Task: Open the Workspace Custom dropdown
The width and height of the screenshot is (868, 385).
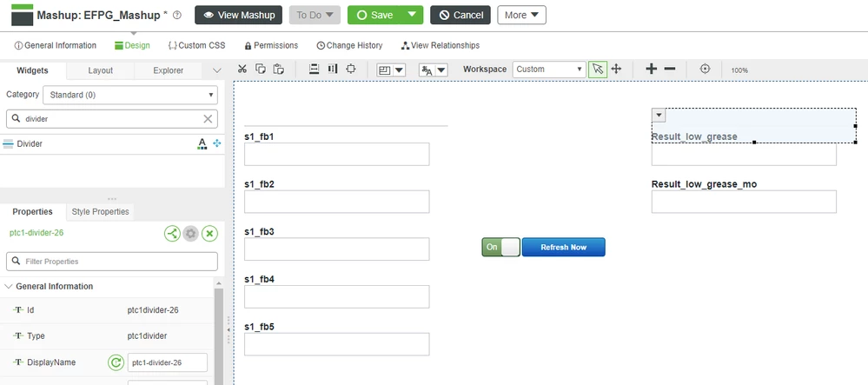Action: coord(548,70)
